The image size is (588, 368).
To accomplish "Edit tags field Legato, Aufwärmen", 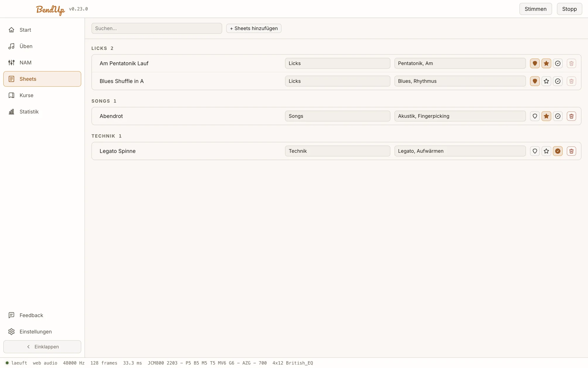I will click(x=460, y=151).
